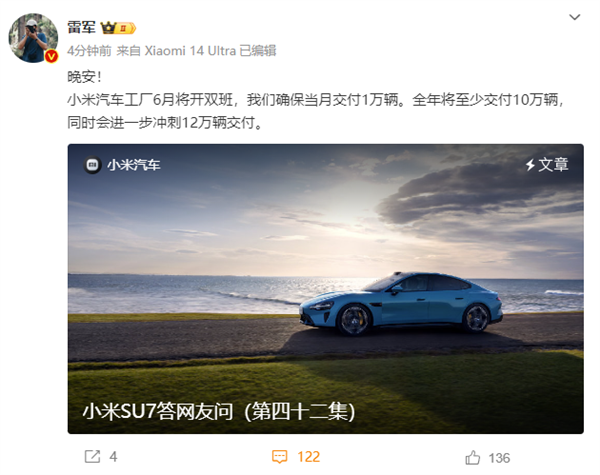Open 雷军's profile avatar photo

click(33, 38)
